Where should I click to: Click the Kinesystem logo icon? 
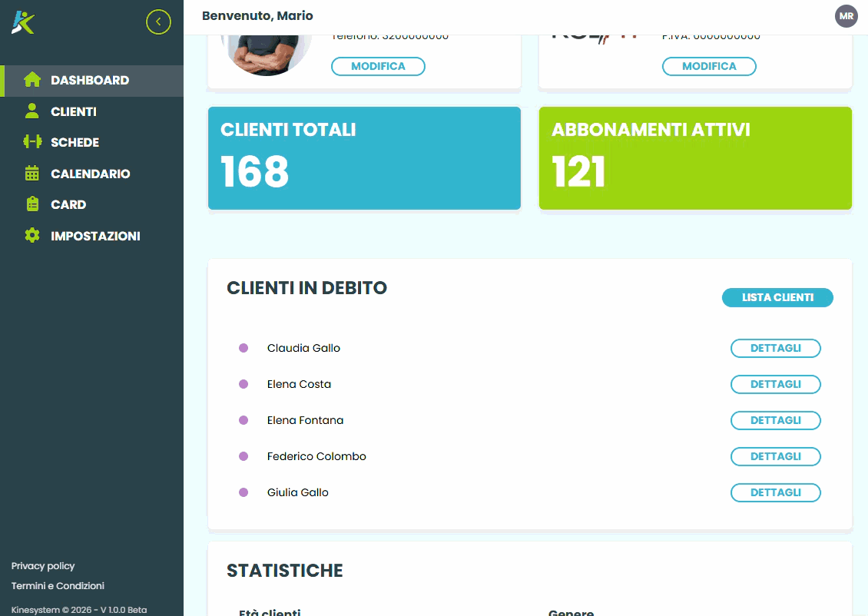click(x=23, y=22)
